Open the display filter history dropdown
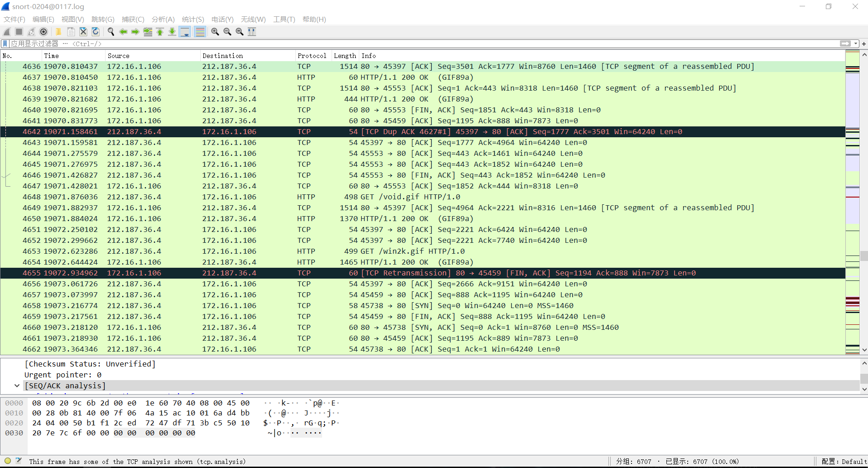 click(x=856, y=44)
